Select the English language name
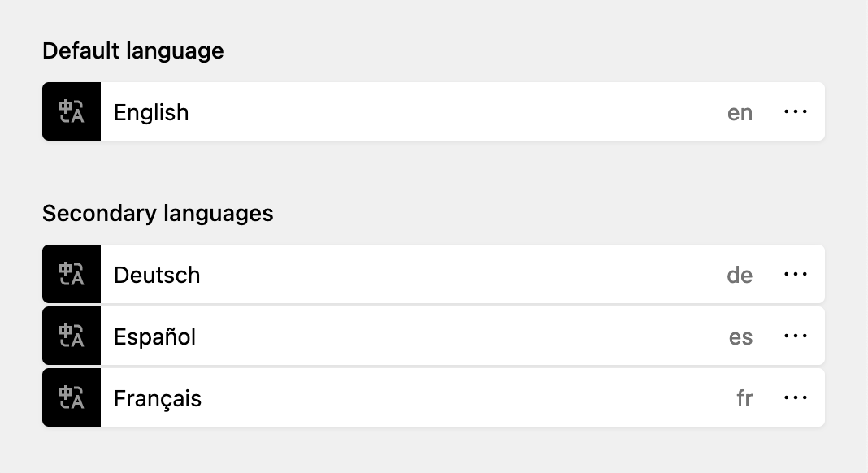This screenshot has height=473, width=868. coord(151,113)
